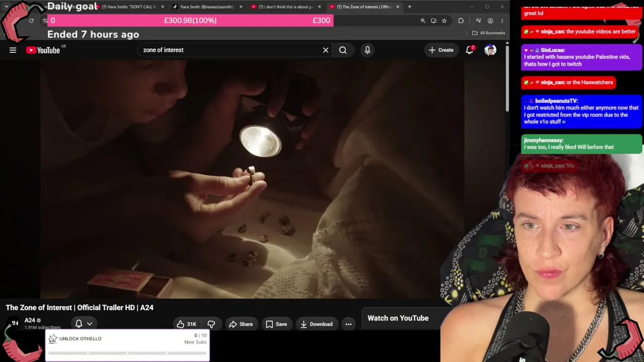The width and height of the screenshot is (644, 362).
Task: Click the Unlock Othello goal widget
Action: (127, 345)
